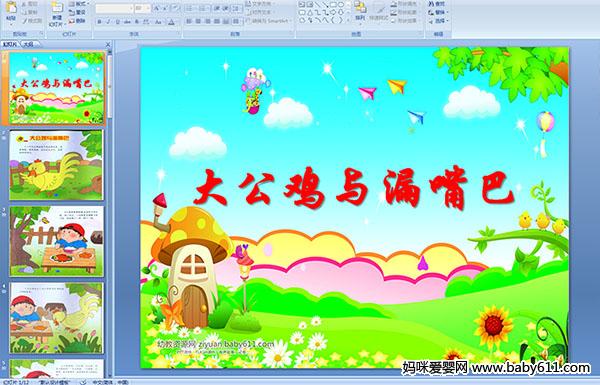
Task: Select the third slide thumbnail with boy eating
Action: click(x=56, y=241)
